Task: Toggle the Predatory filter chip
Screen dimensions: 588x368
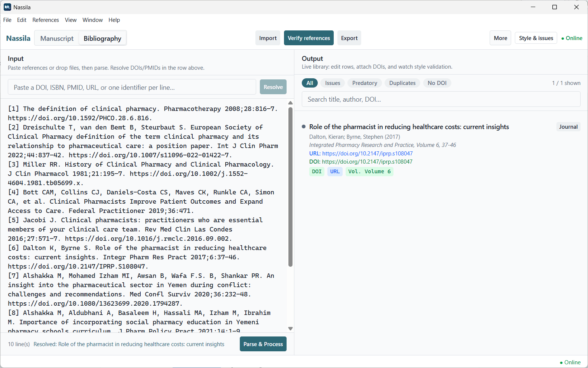Action: coord(365,83)
